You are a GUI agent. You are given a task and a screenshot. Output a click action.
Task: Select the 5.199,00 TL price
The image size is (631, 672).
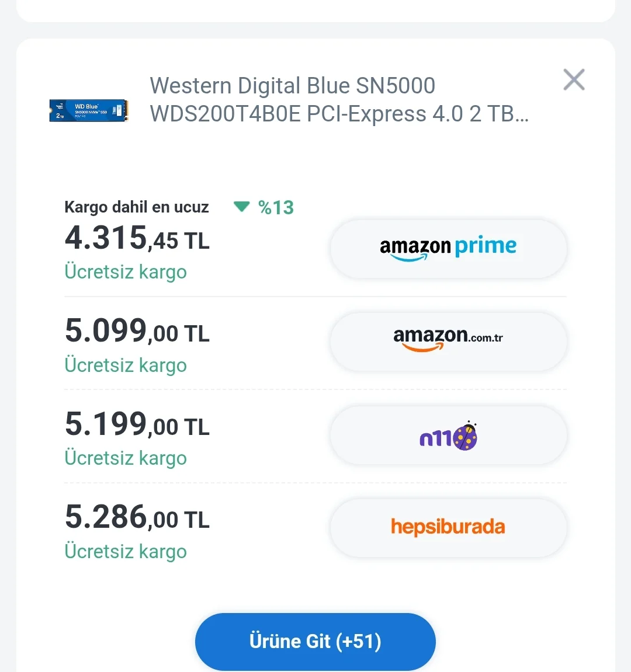pos(137,424)
